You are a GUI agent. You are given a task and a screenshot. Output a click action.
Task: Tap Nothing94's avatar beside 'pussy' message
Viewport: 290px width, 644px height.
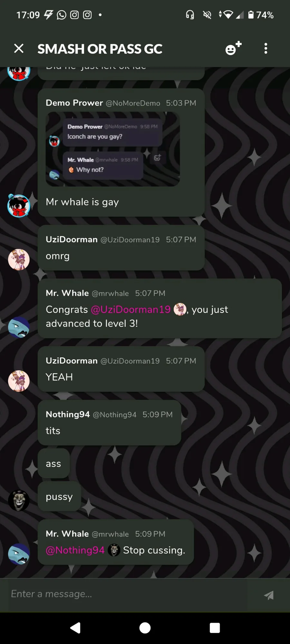tap(19, 500)
